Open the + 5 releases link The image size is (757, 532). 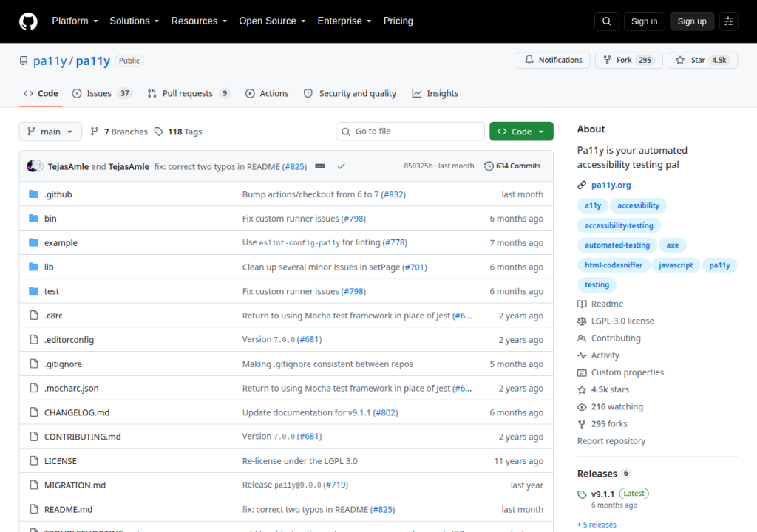pyautogui.click(x=597, y=525)
